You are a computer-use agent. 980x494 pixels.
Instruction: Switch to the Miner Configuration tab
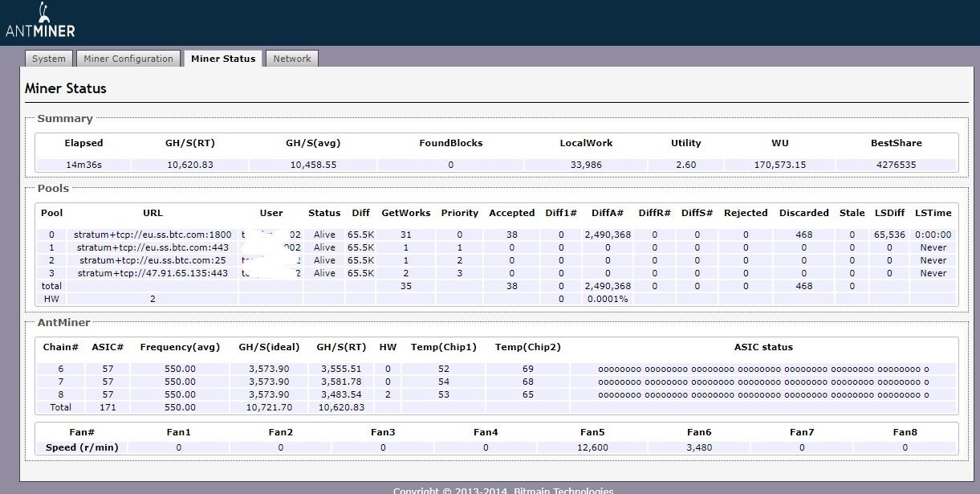click(128, 59)
